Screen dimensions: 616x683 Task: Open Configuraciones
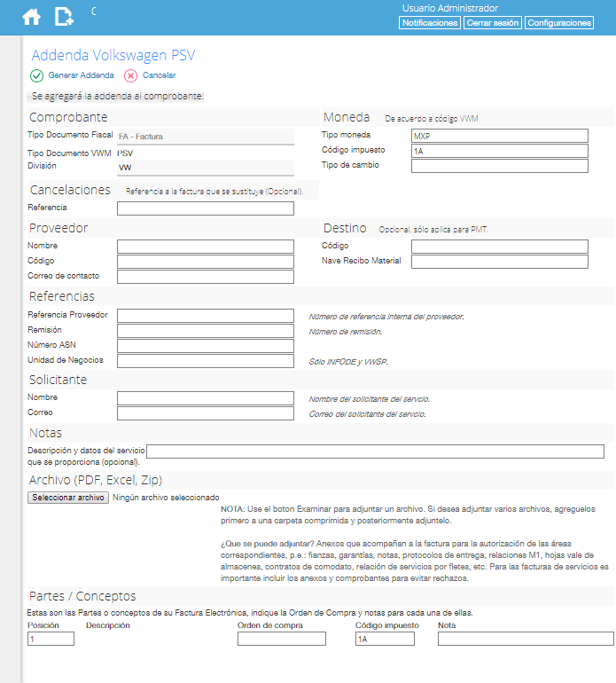(559, 23)
